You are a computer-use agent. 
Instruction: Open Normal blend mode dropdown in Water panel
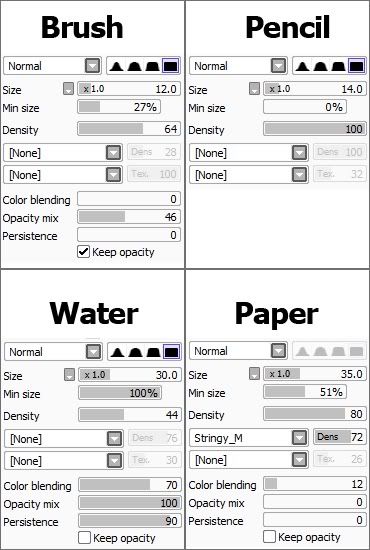point(53,352)
